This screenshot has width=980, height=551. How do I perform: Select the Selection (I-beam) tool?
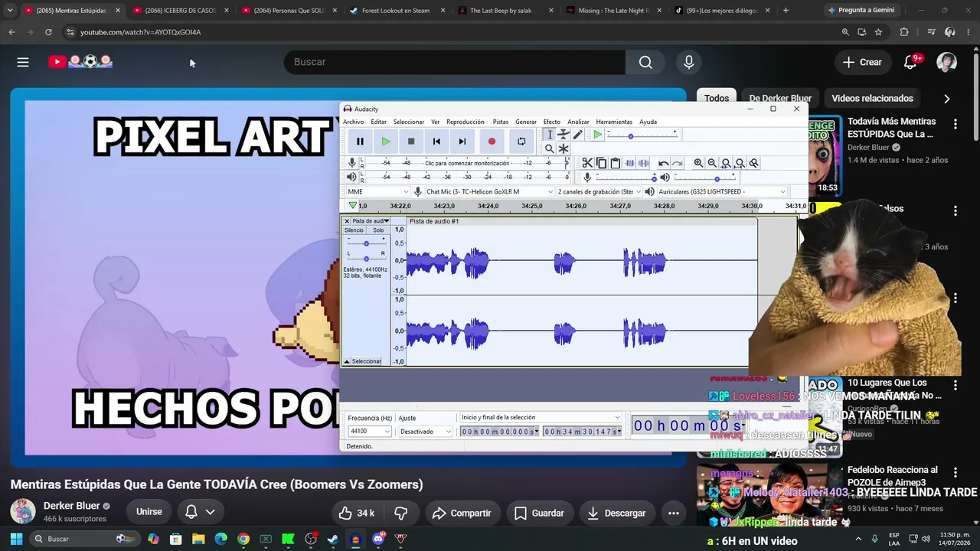point(550,135)
